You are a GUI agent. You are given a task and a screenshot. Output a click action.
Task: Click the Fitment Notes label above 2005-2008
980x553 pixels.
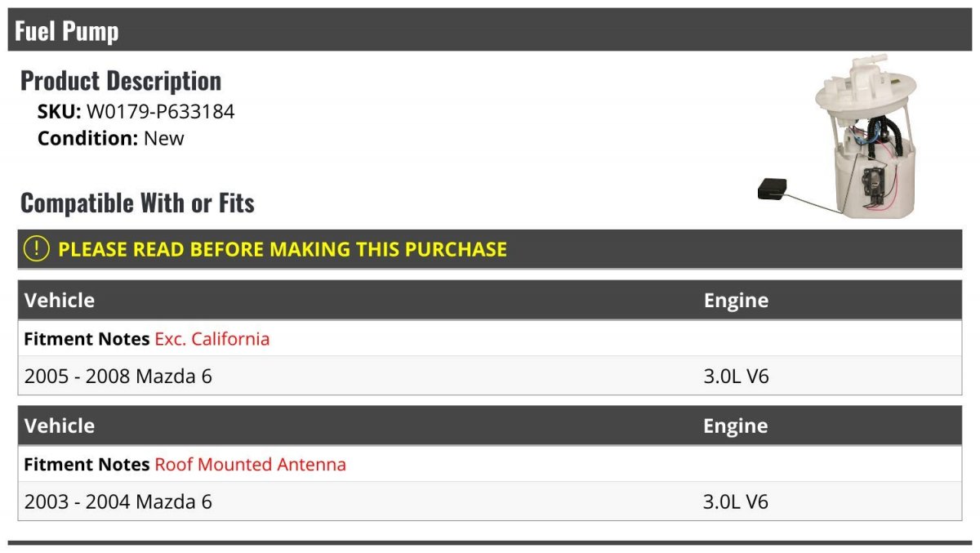87,338
